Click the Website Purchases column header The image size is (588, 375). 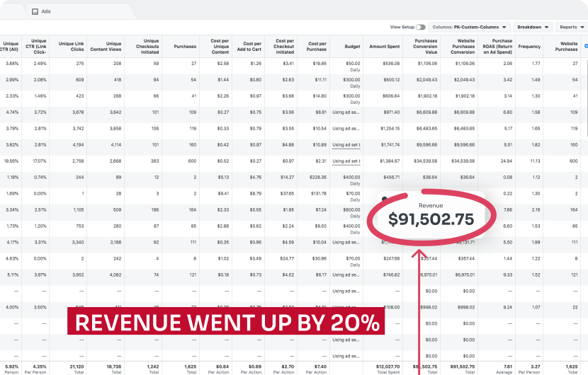[x=566, y=46]
